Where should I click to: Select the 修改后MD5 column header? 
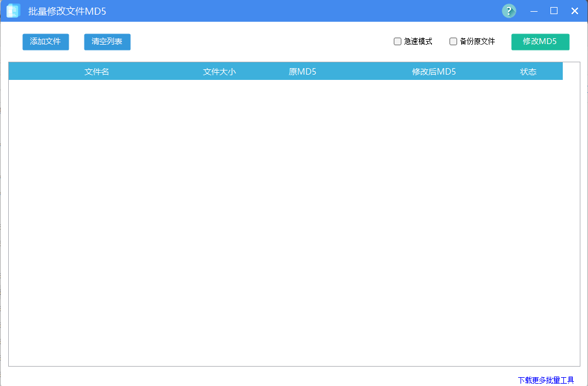point(434,71)
